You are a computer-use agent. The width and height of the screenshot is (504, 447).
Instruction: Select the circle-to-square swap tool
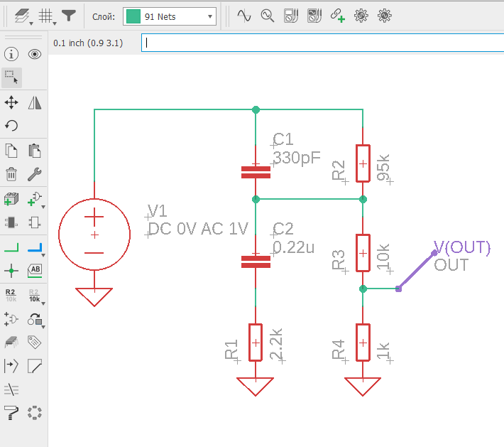coord(35,319)
